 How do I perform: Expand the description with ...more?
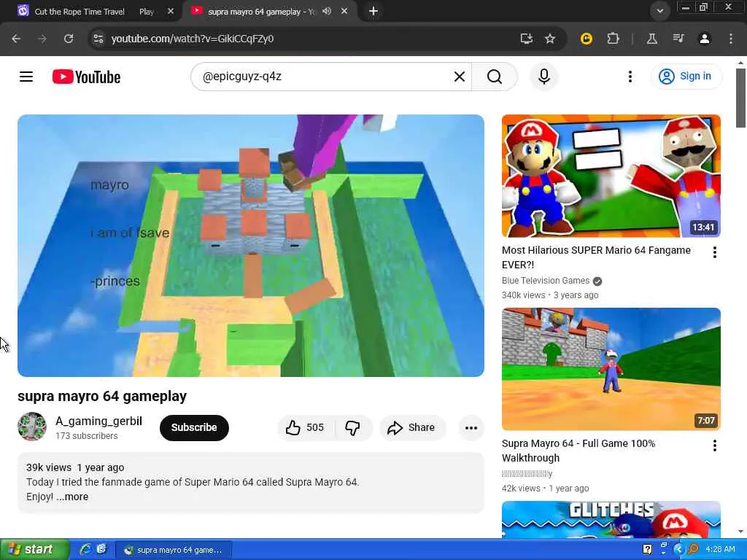point(72,497)
